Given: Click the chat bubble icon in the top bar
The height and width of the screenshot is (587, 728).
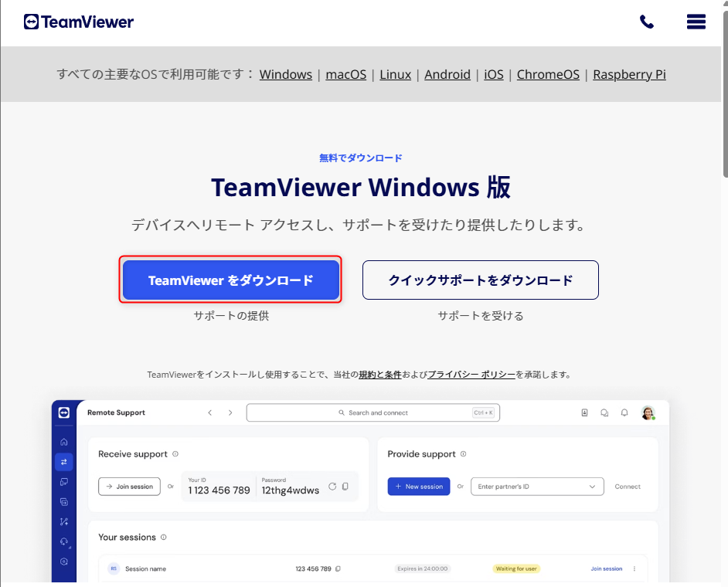Looking at the screenshot, I should tap(604, 412).
